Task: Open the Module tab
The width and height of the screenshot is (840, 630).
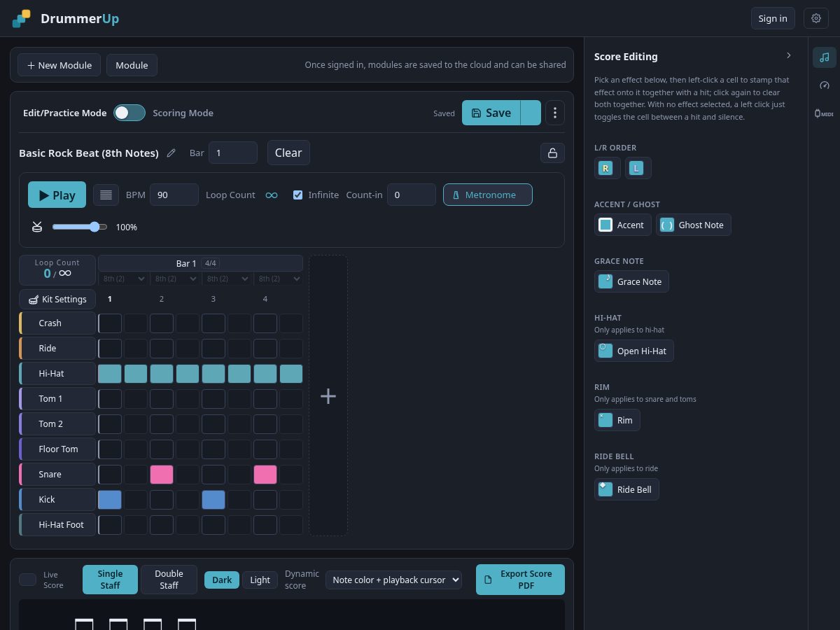Action: (x=132, y=65)
